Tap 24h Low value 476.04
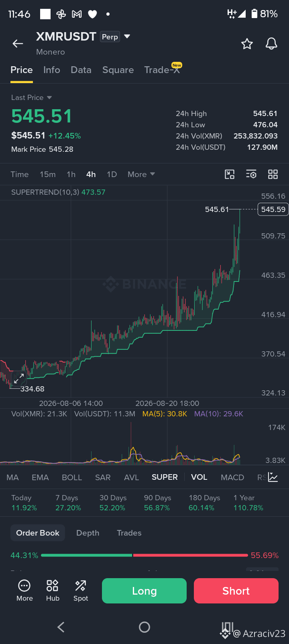This screenshot has height=644, width=289. (x=265, y=125)
